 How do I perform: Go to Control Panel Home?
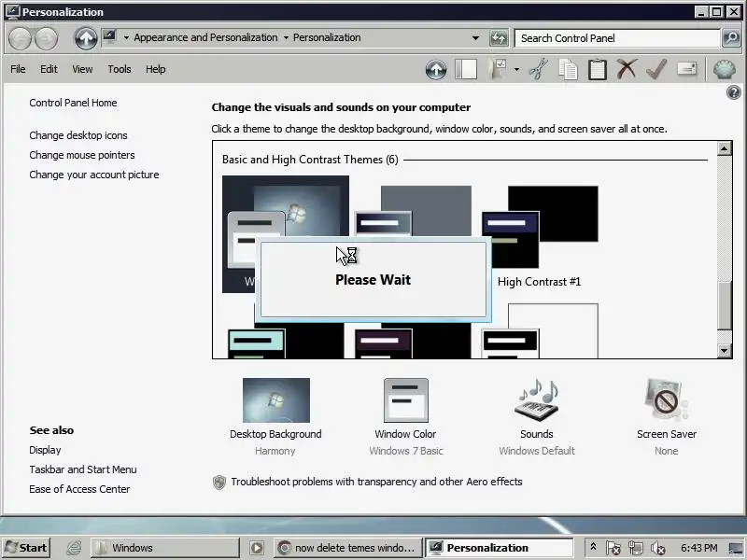[x=73, y=103]
